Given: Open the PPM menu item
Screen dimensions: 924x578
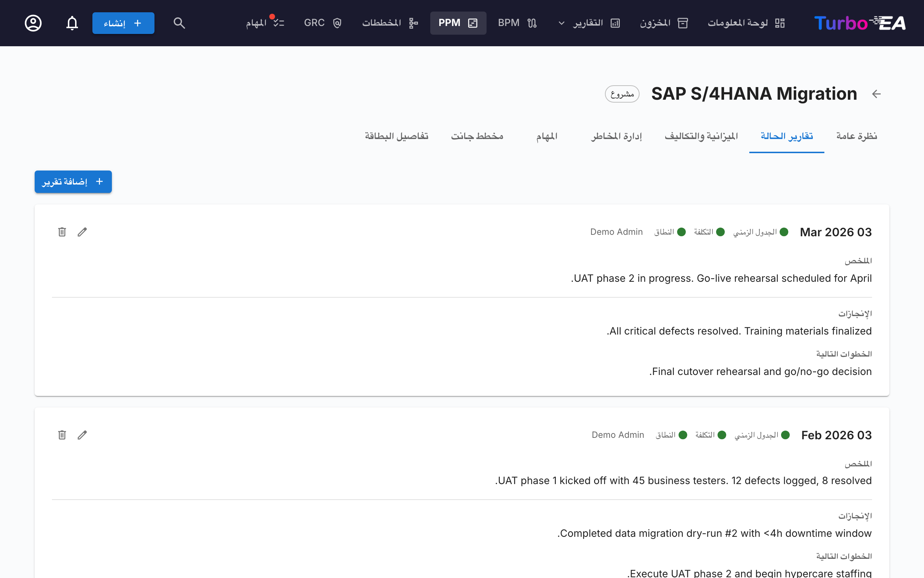Looking at the screenshot, I should pos(458,23).
